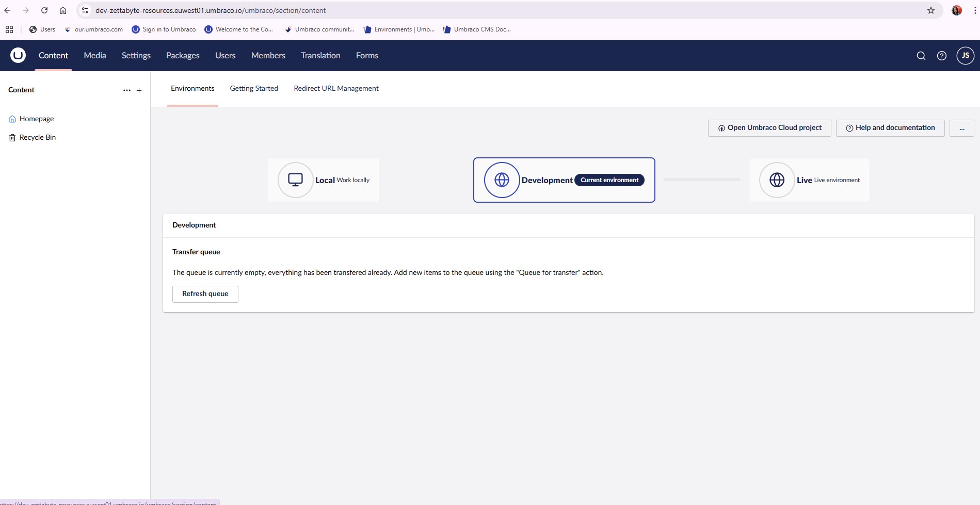
Task: Select the Recycle Bin tree node
Action: click(x=38, y=138)
